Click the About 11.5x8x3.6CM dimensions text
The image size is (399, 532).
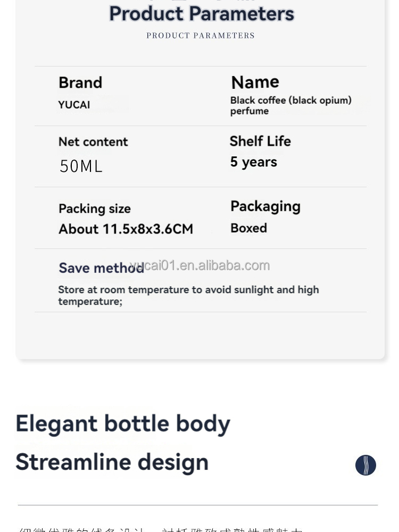click(126, 229)
